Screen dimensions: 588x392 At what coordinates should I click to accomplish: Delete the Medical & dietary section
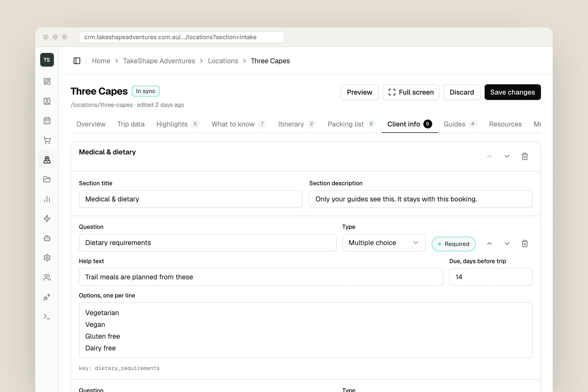(525, 156)
